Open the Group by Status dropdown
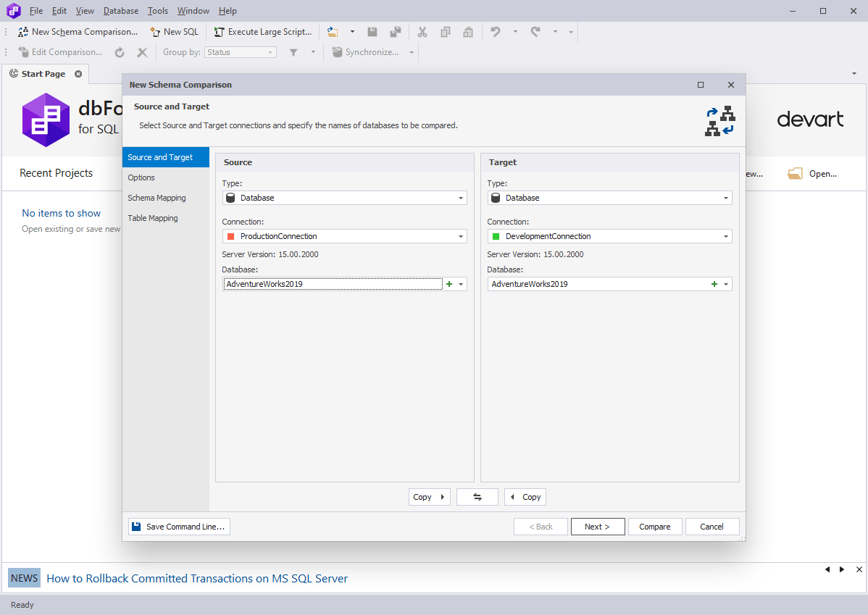Viewport: 868px width, 615px height. click(241, 52)
